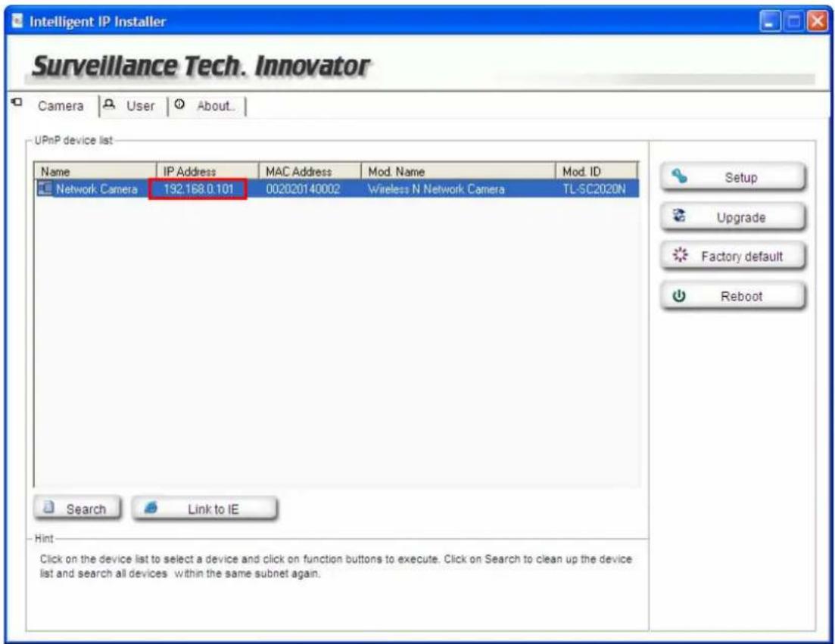This screenshot has height=644, width=835.
Task: Click the Mod. Name column header
Action: pos(459,171)
